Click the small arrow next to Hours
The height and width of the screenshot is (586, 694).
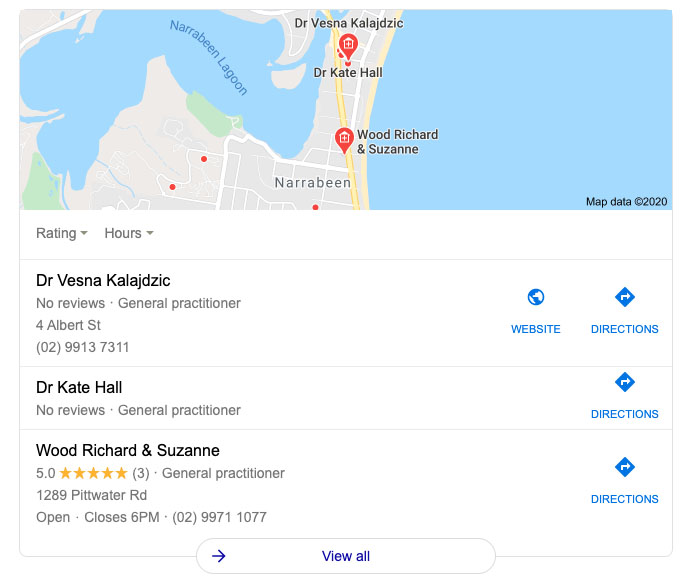(150, 233)
